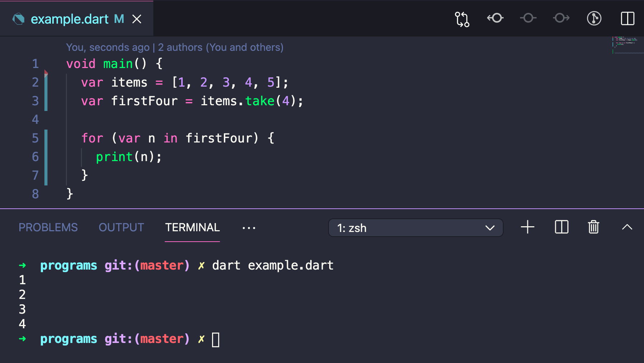The image size is (644, 363).
Task: Open the source control compare changes view
Action: 462,19
